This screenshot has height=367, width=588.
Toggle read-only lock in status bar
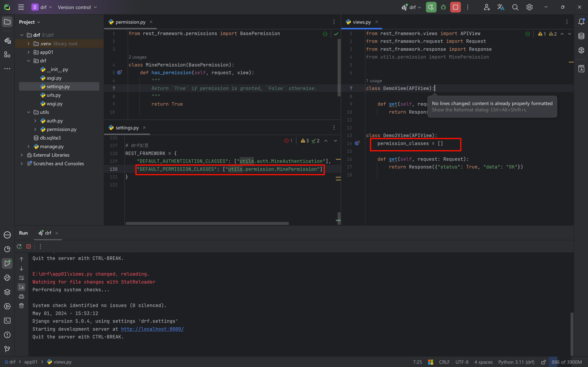click(x=543, y=362)
